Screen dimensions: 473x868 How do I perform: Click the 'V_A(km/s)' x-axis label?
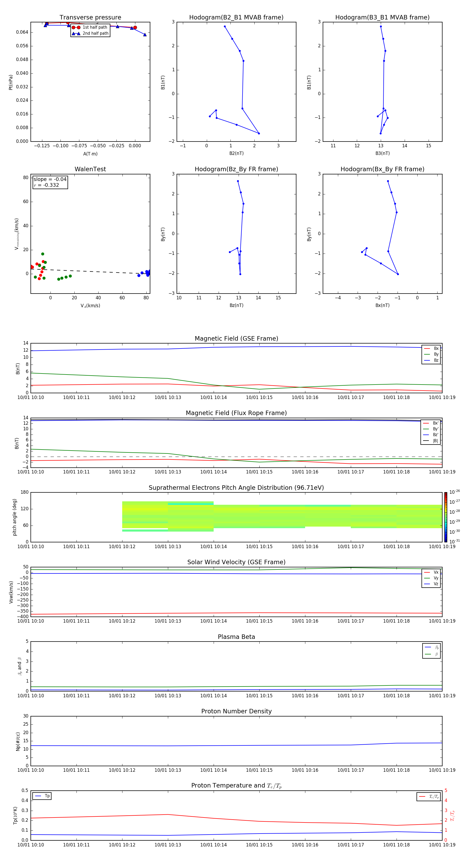[90, 306]
